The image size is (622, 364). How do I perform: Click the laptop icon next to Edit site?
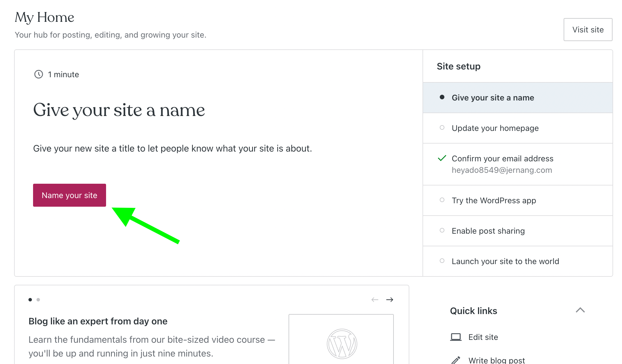[456, 337]
